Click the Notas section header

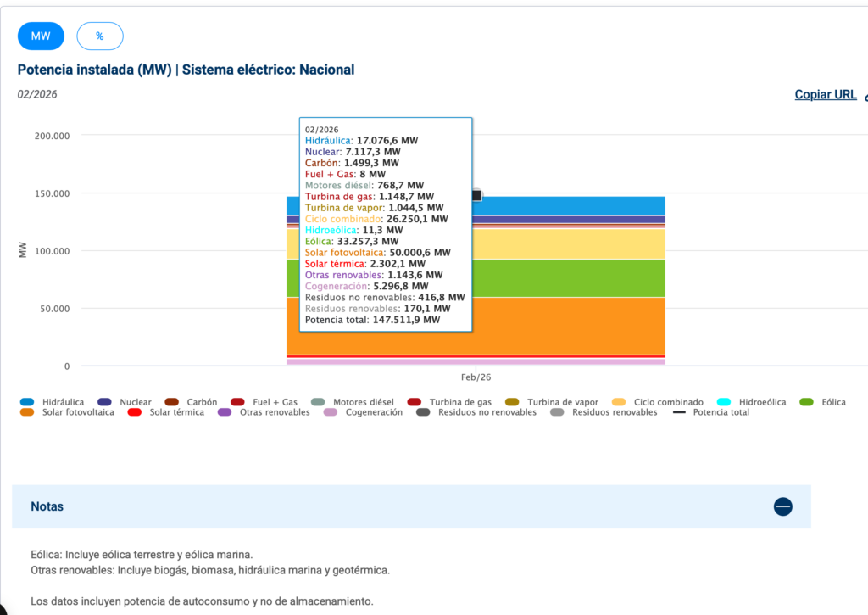coord(47,506)
